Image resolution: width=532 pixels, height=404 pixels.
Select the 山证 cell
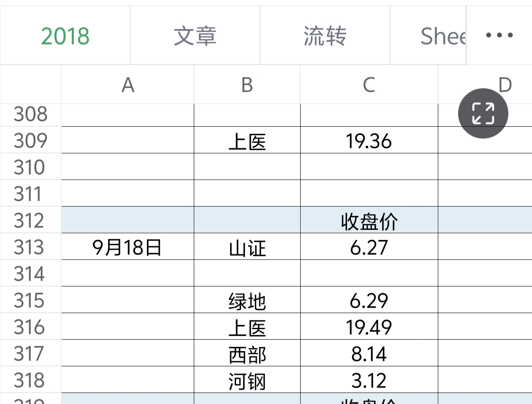pyautogui.click(x=247, y=247)
